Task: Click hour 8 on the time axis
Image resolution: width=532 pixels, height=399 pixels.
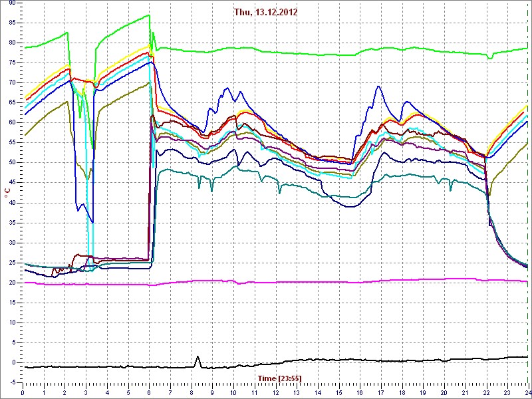Action: [192, 392]
